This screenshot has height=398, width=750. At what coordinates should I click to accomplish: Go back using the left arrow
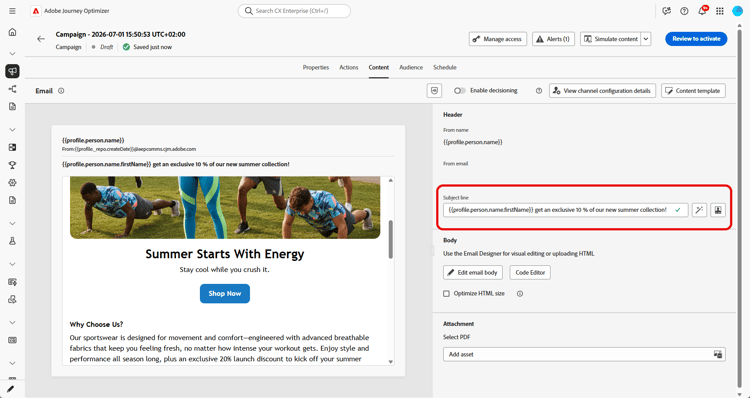pos(41,39)
